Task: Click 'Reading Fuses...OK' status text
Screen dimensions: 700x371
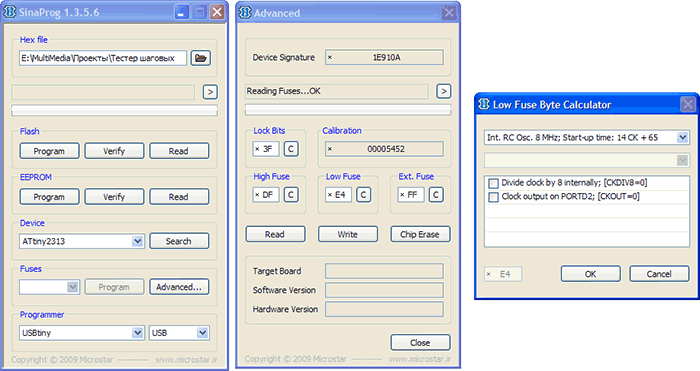Action: [x=283, y=91]
